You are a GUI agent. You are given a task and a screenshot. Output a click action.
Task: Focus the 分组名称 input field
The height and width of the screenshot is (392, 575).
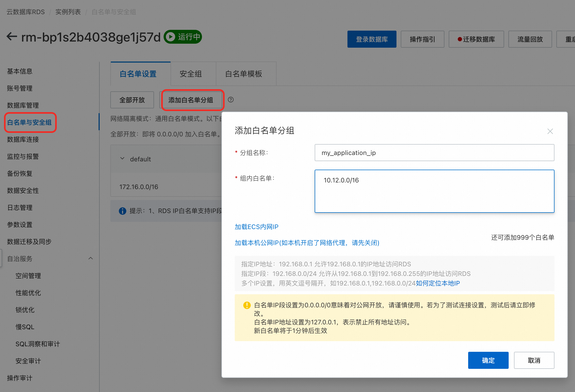[434, 153]
